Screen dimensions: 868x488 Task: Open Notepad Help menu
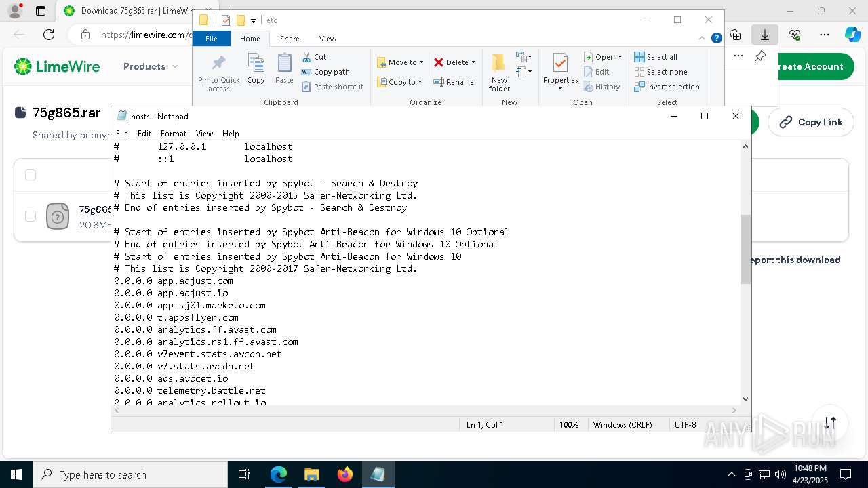[231, 134]
